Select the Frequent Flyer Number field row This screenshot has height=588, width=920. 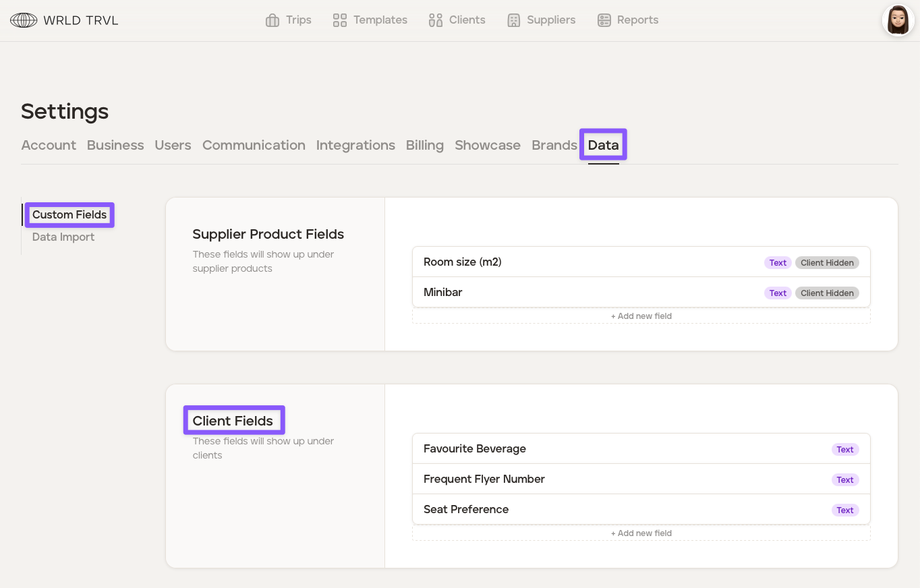tap(484, 479)
